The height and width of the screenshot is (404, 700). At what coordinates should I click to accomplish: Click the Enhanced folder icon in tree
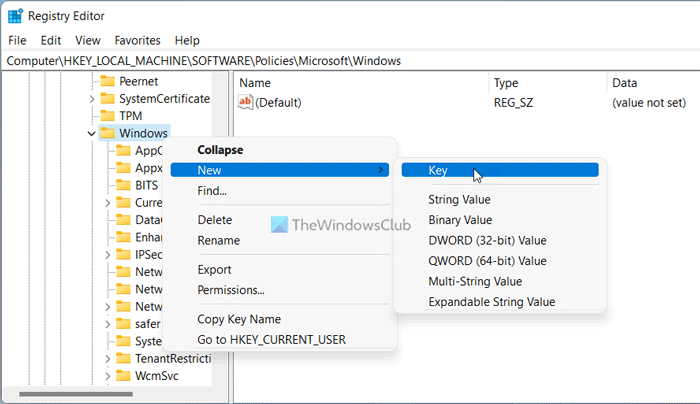123,237
